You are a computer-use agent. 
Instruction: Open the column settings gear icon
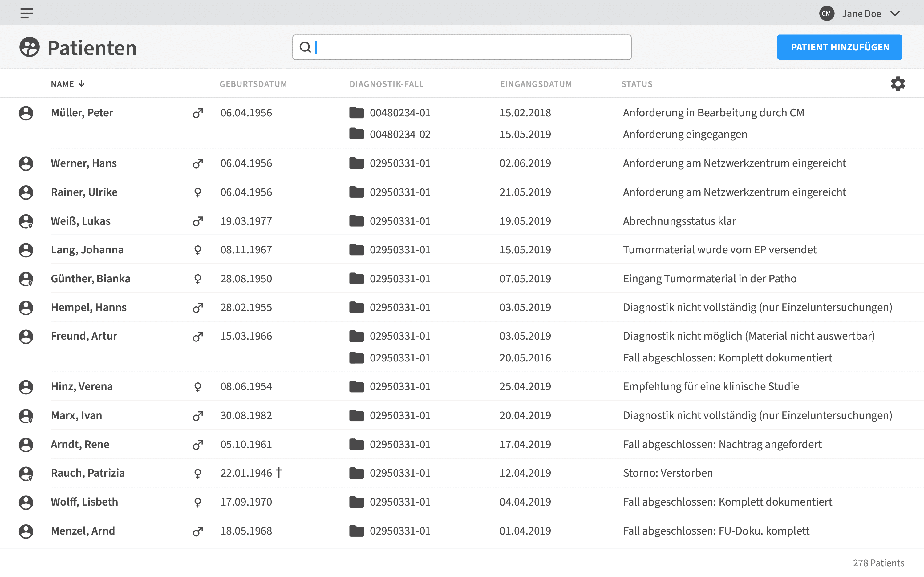pyautogui.click(x=898, y=83)
